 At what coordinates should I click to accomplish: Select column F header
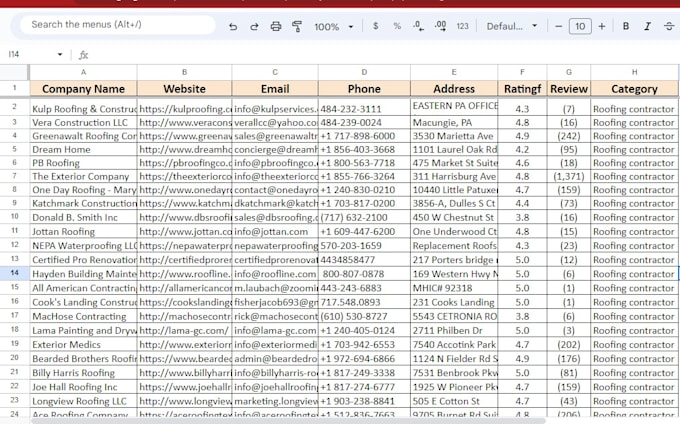click(x=523, y=72)
